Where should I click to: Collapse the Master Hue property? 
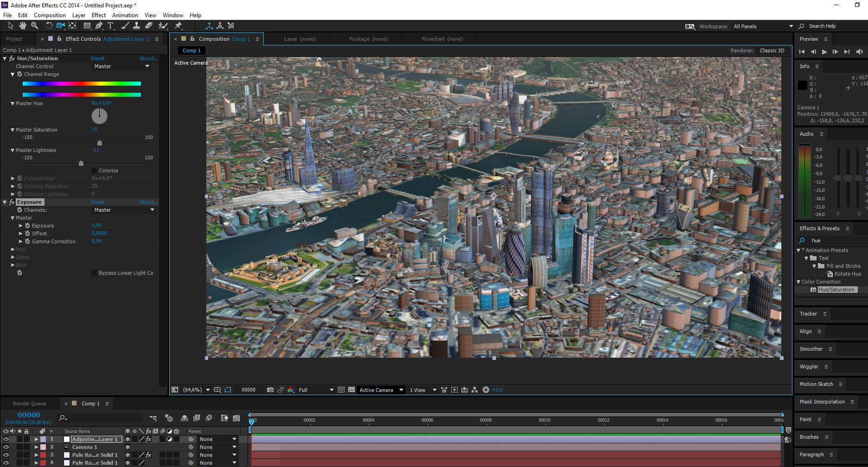pyautogui.click(x=13, y=103)
